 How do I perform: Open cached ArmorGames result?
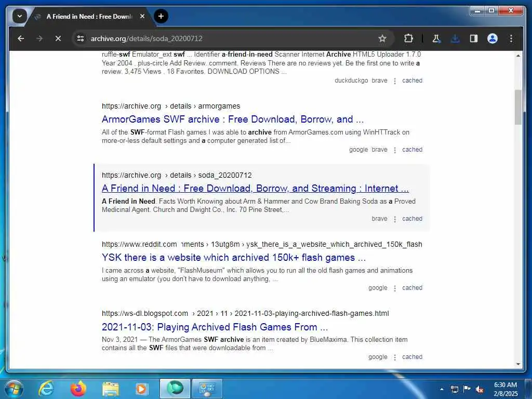tap(412, 150)
